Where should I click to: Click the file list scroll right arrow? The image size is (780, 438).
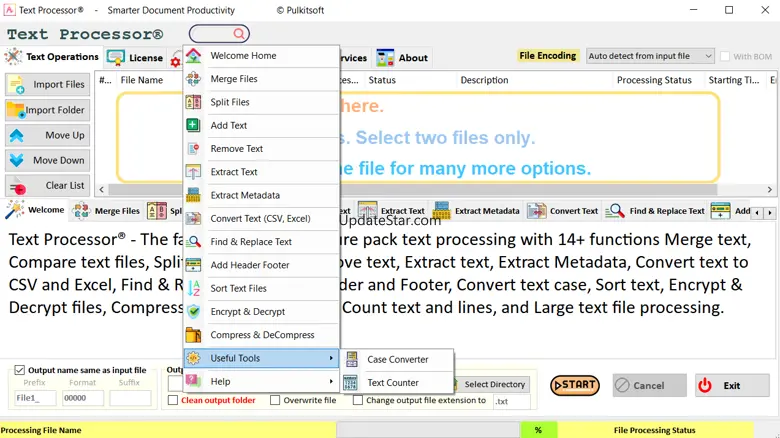770,190
